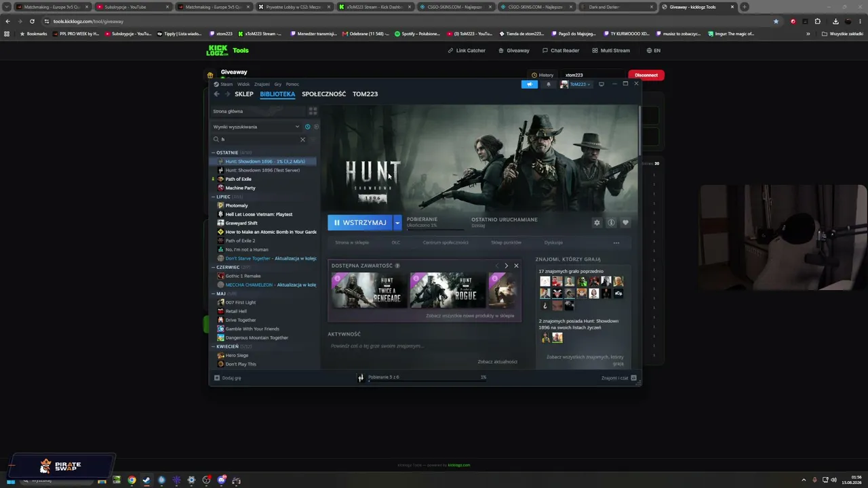The height and width of the screenshot is (488, 868).
Task: Add Hunt: Showdown to favorites heart
Action: 625,222
